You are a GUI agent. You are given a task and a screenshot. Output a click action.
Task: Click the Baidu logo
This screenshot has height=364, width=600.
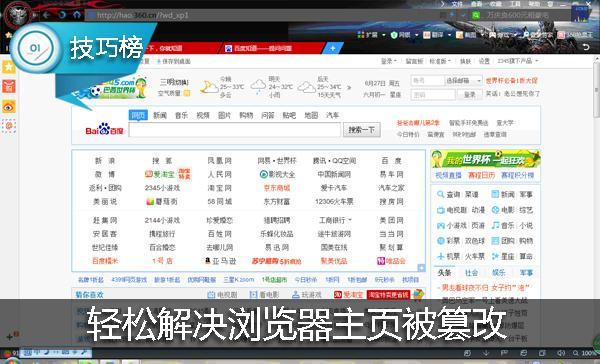point(104,129)
